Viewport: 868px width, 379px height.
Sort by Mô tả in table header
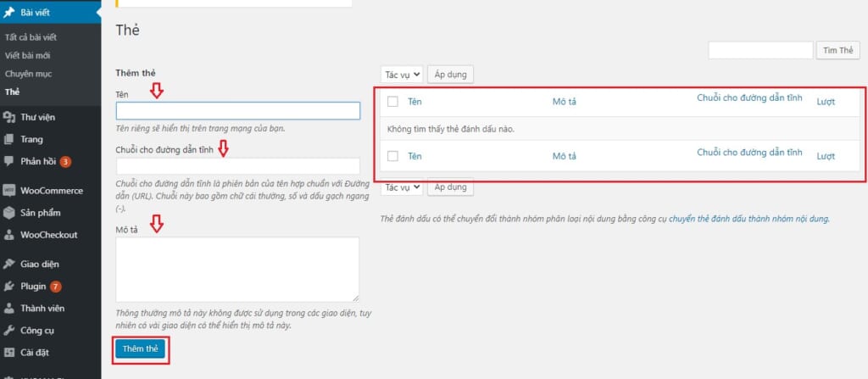coord(564,102)
